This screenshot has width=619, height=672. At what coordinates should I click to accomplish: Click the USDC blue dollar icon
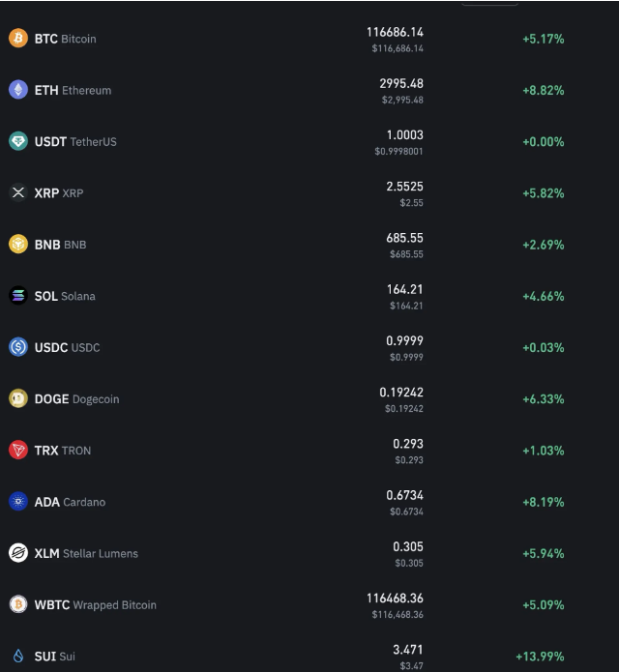coord(18,347)
